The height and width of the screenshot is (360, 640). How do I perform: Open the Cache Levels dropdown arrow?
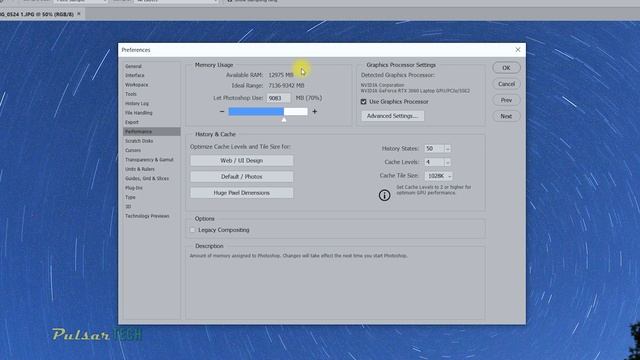(448, 162)
